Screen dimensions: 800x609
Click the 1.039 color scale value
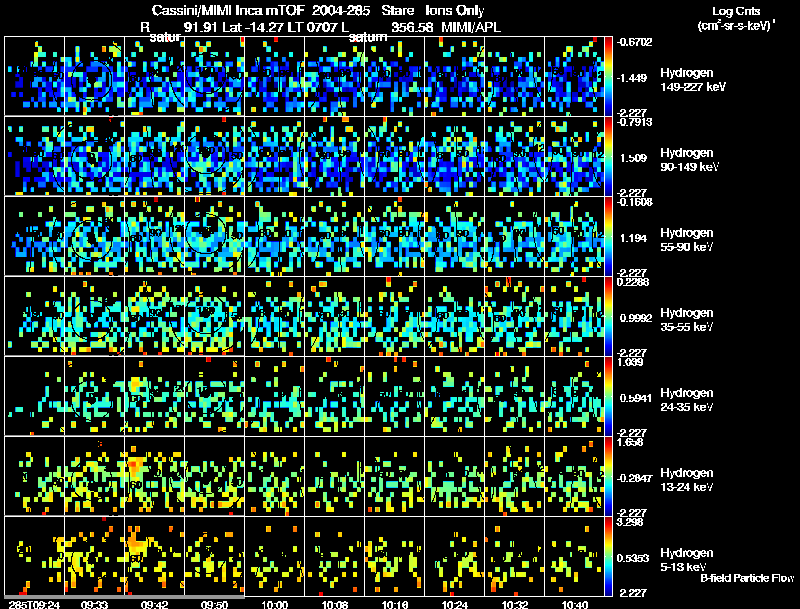point(630,362)
